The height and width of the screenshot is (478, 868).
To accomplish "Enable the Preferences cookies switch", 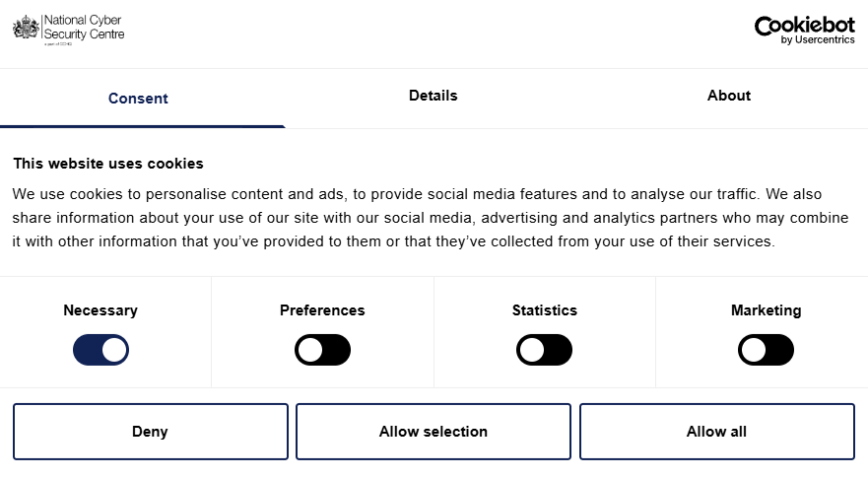I will (x=322, y=350).
